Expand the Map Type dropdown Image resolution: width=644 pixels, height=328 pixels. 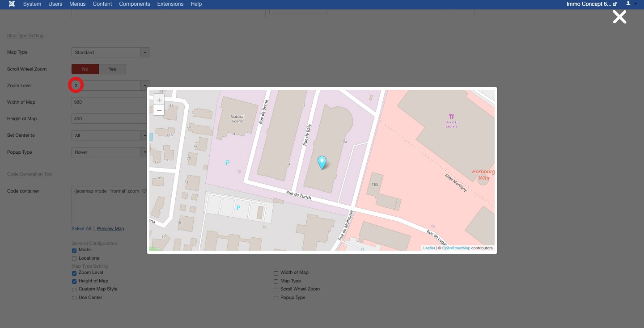click(111, 52)
